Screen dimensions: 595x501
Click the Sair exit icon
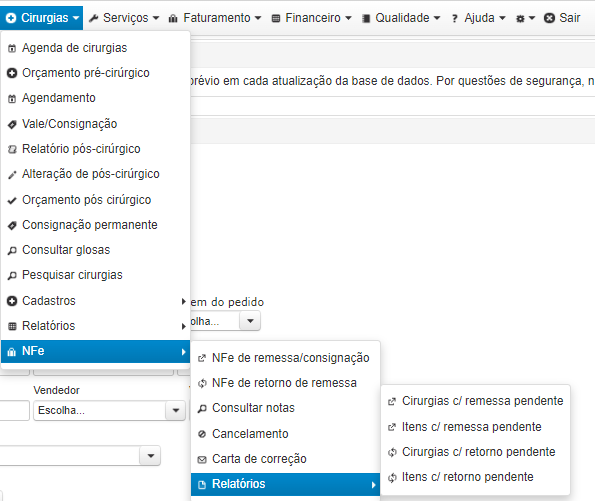[x=549, y=18]
